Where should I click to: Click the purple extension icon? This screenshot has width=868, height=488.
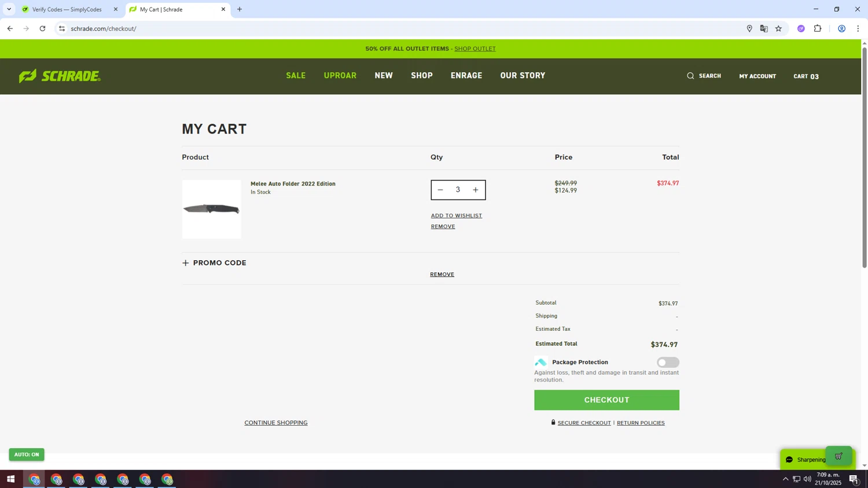pos(801,28)
